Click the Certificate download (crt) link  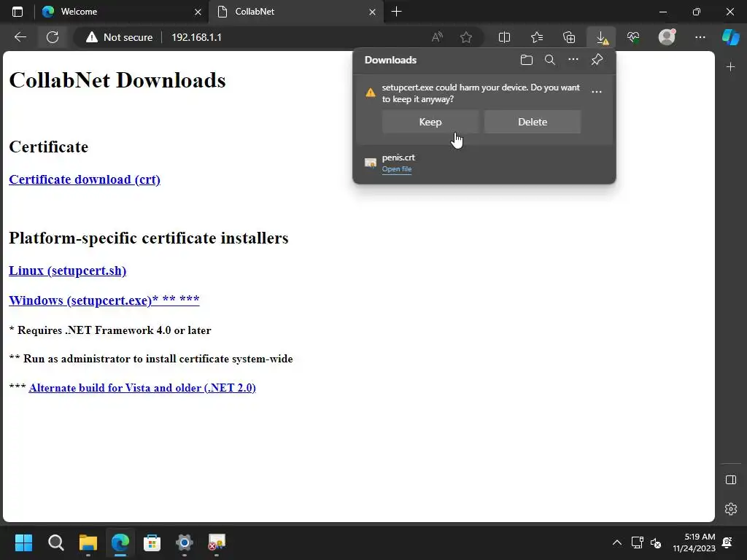(85, 179)
